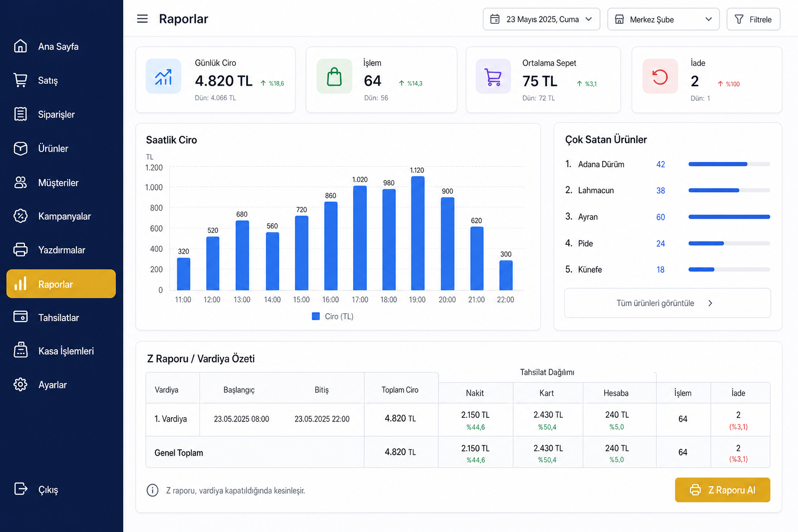Click the Filtrele button
This screenshot has width=798, height=532.
(x=753, y=19)
